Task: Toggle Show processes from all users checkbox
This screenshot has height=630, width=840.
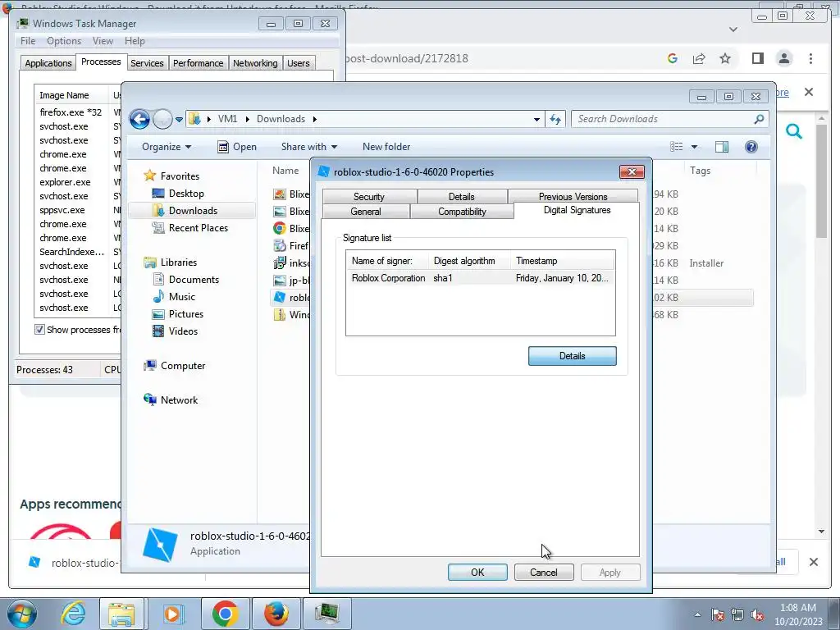Action: pos(39,330)
